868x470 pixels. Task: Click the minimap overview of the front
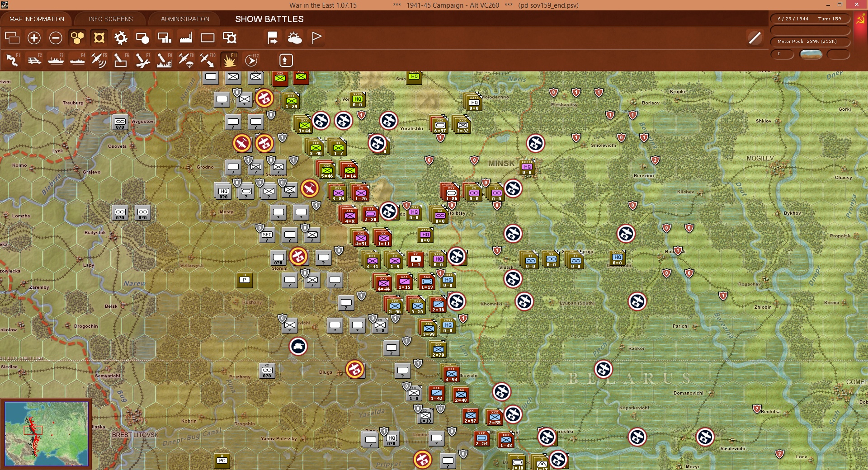point(46,434)
